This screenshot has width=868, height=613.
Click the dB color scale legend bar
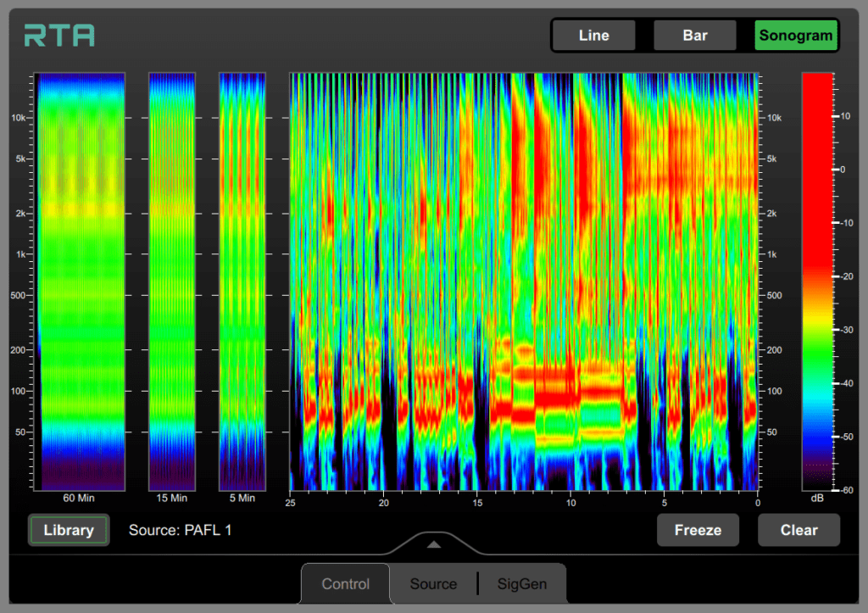point(817,280)
